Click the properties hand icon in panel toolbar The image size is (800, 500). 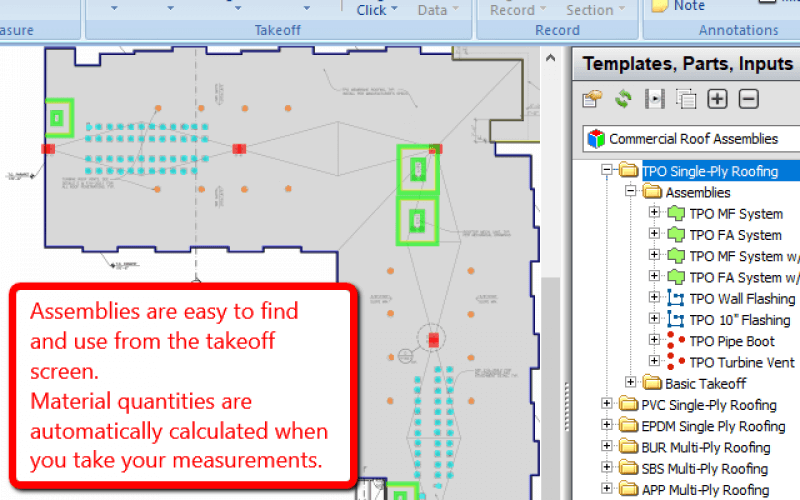pyautogui.click(x=592, y=98)
